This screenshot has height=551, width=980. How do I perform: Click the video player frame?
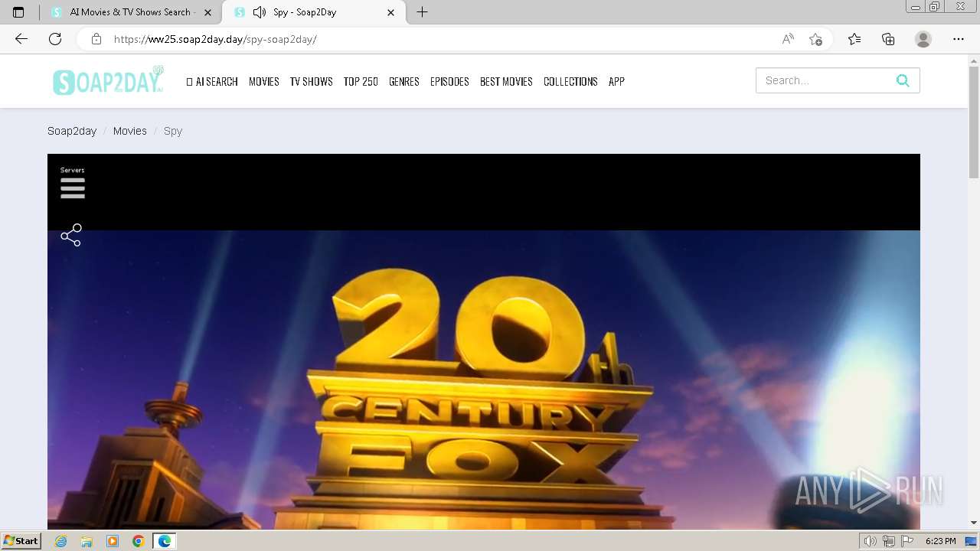pyautogui.click(x=484, y=341)
